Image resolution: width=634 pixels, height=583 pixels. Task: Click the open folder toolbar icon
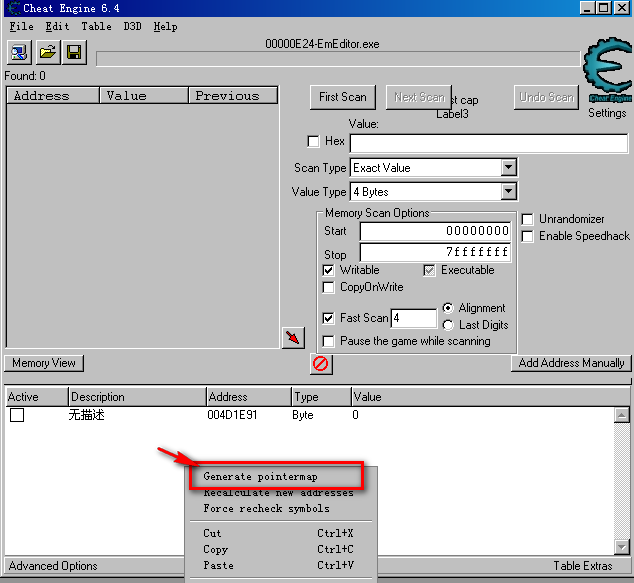coord(48,53)
